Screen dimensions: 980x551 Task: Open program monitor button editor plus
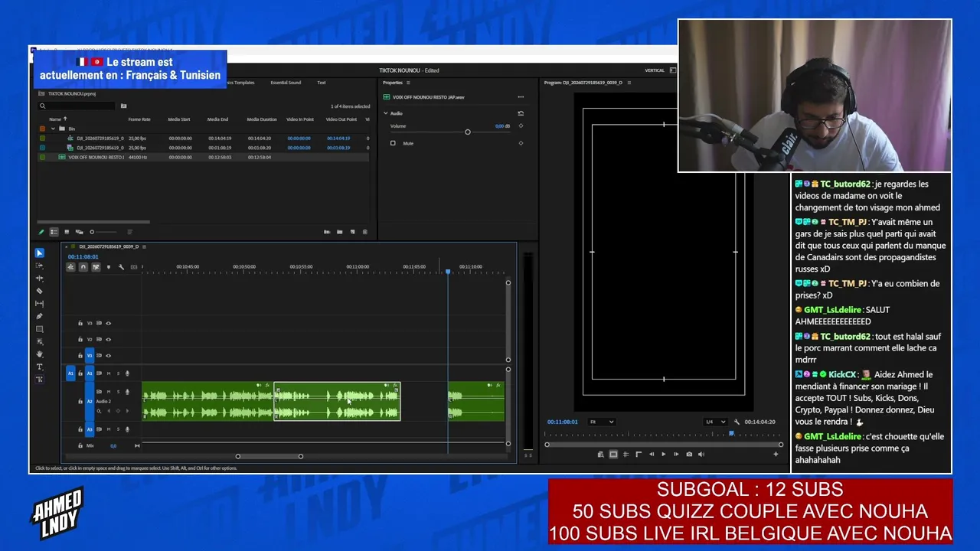pyautogui.click(x=776, y=455)
